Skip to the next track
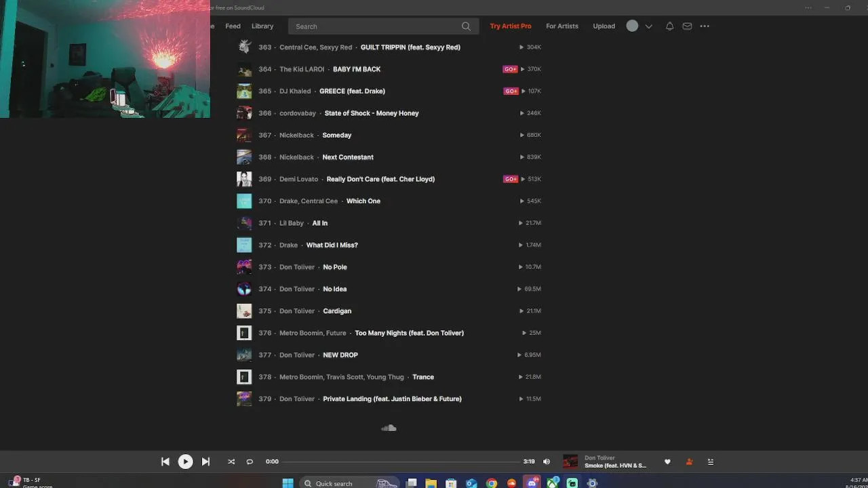The height and width of the screenshot is (488, 868). (x=205, y=462)
